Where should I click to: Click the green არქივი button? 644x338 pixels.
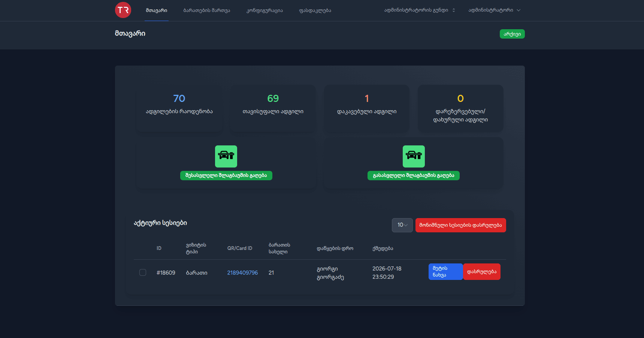click(x=512, y=34)
